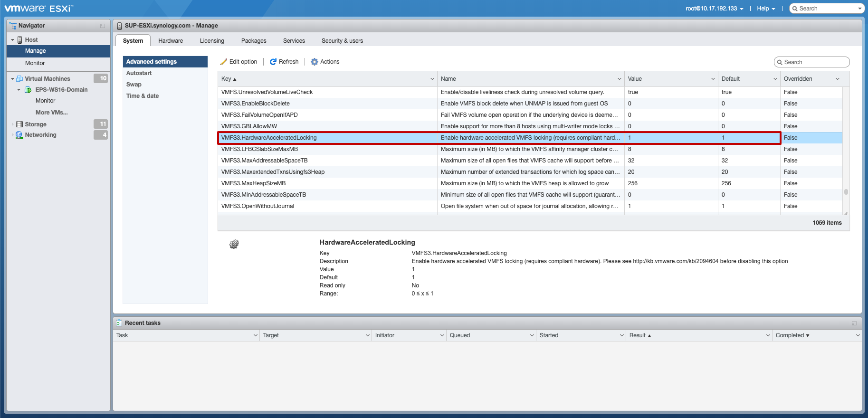Click the Virtual Machines icon
868x418 pixels.
(19, 79)
